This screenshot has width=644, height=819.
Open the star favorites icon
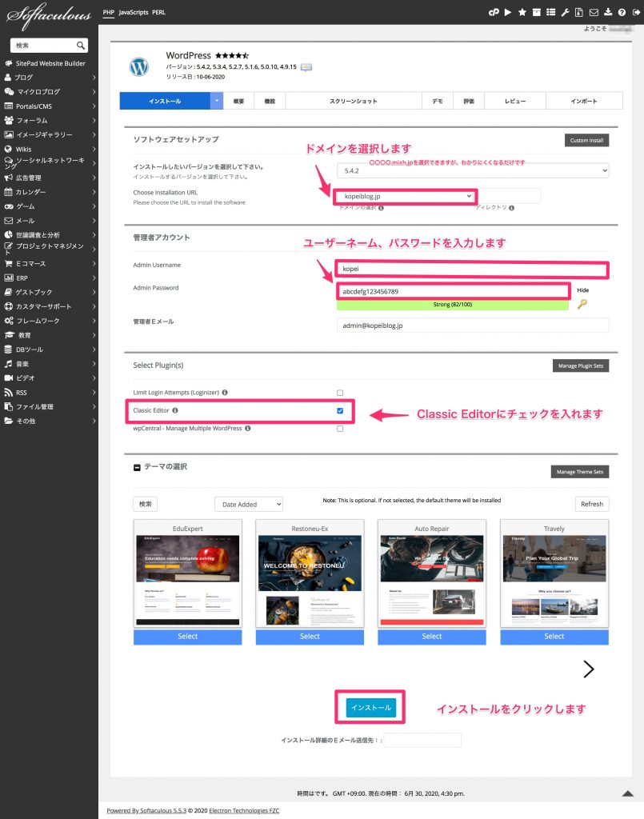(522, 12)
